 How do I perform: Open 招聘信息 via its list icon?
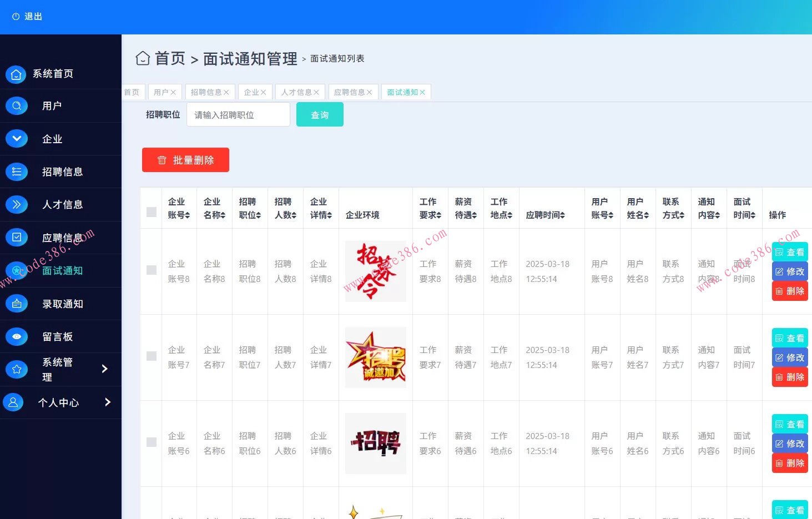tap(16, 172)
